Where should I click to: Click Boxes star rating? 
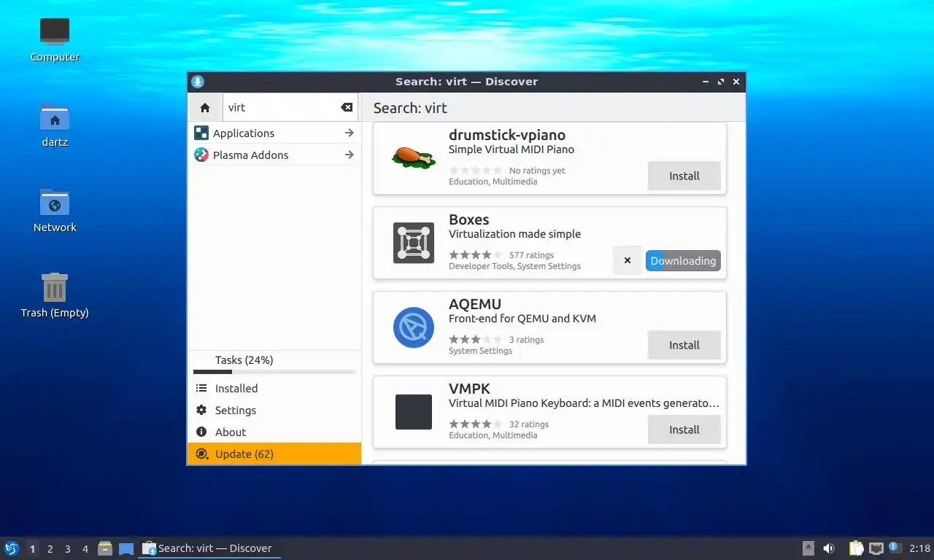475,255
